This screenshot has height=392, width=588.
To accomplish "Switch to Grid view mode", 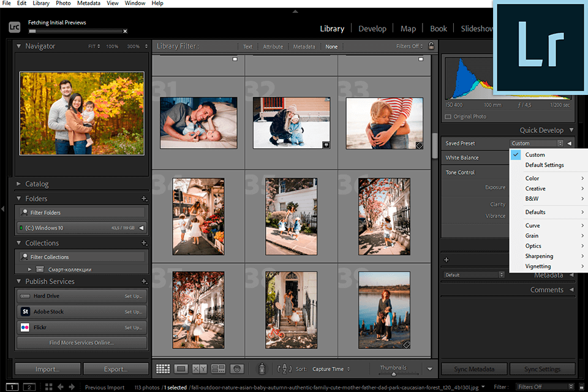I will coord(163,369).
